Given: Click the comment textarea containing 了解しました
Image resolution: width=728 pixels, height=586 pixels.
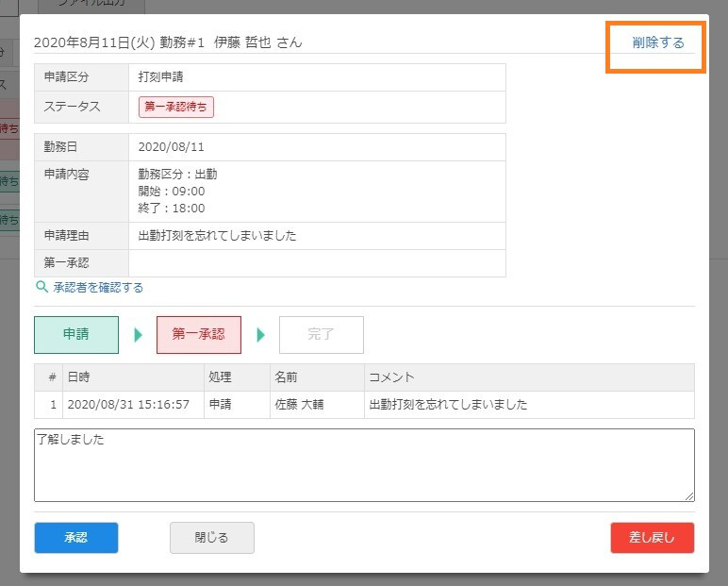Looking at the screenshot, I should [x=364, y=465].
